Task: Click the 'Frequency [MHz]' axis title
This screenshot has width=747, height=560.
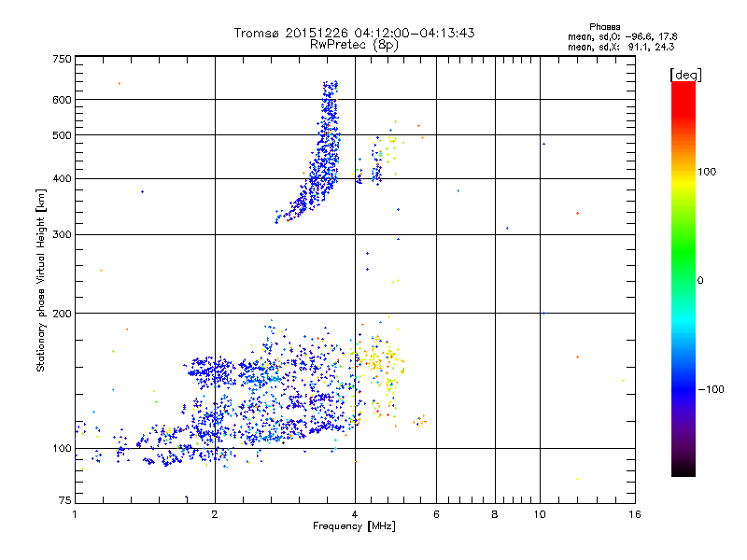Action: [354, 526]
